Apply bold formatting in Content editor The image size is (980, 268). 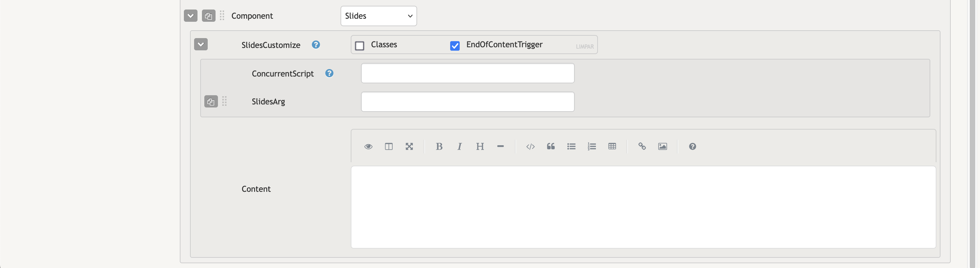(439, 146)
